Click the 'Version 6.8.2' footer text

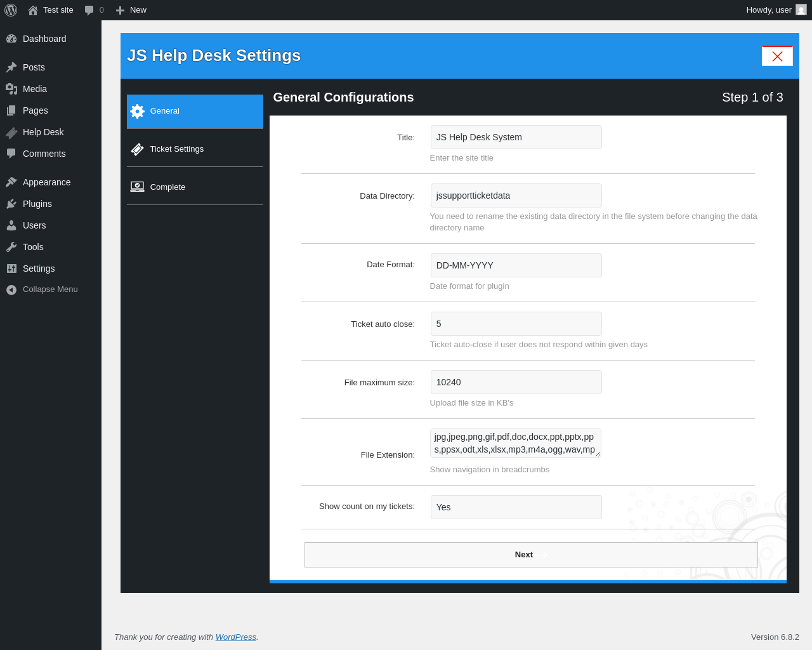pyautogui.click(x=775, y=637)
